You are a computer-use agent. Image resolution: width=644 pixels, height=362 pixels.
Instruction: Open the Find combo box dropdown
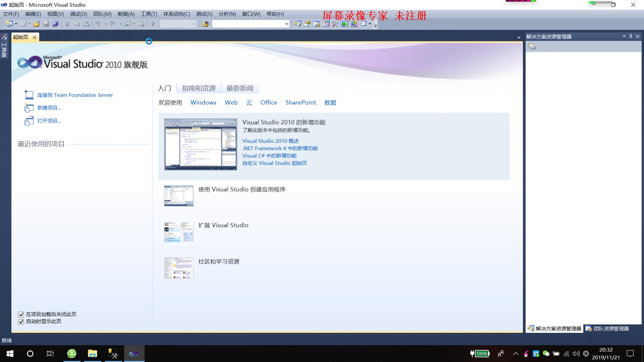click(x=286, y=24)
